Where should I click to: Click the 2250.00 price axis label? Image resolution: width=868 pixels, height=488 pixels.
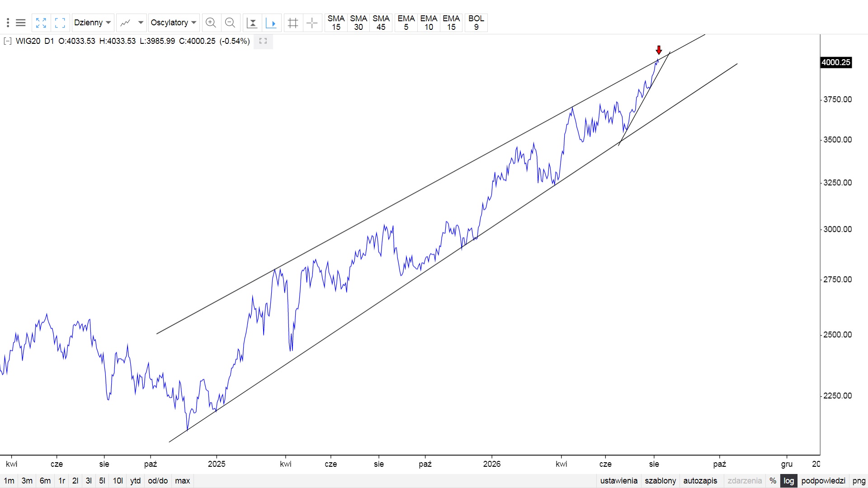[838, 396]
